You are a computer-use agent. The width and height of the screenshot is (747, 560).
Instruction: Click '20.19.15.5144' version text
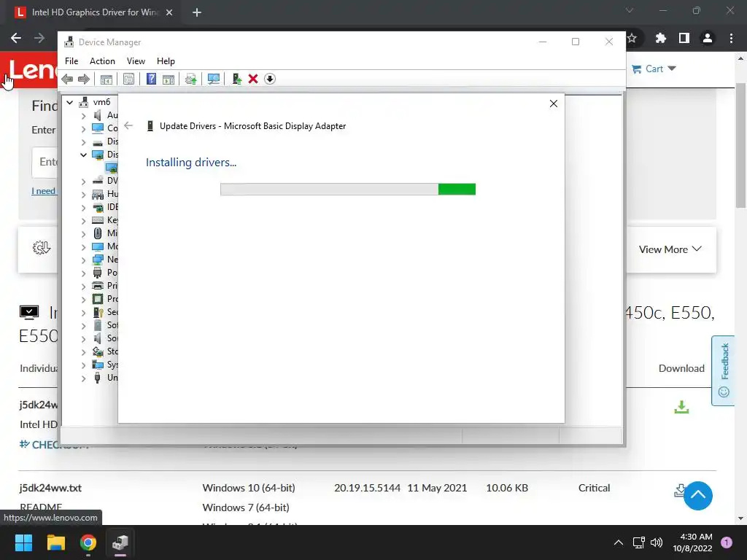367,488
